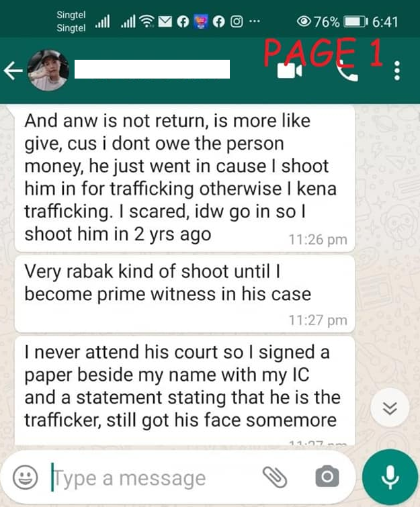Tap the back arrow to leave chat
The image size is (420, 507).
(13, 71)
